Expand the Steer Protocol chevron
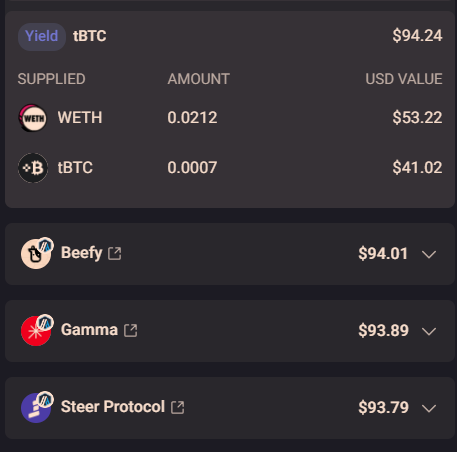 pyautogui.click(x=429, y=408)
